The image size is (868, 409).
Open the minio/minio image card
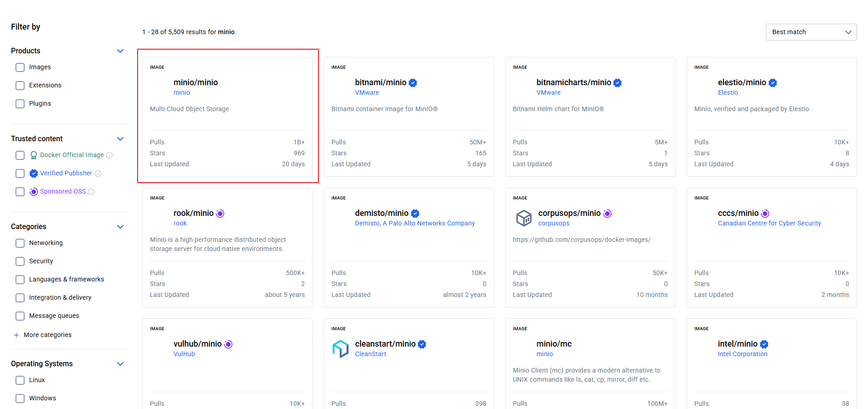click(227, 117)
